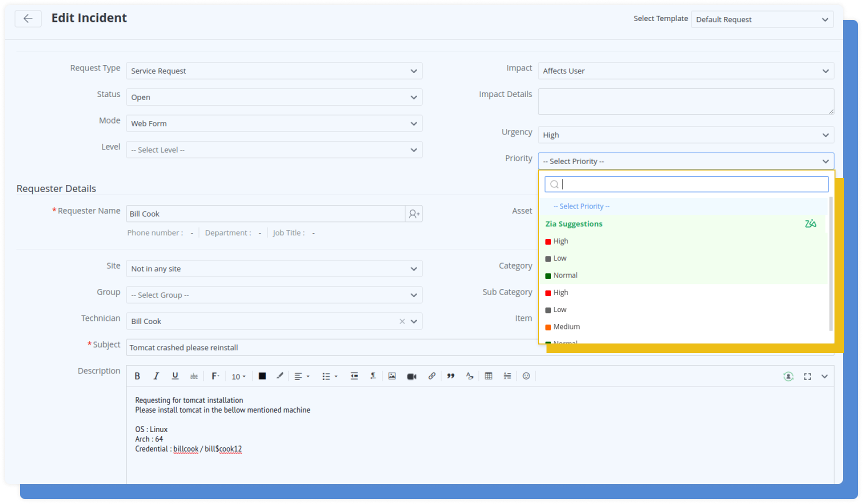Screen dimensions: 863x504
Task: Open the Select Template dropdown
Action: (762, 19)
